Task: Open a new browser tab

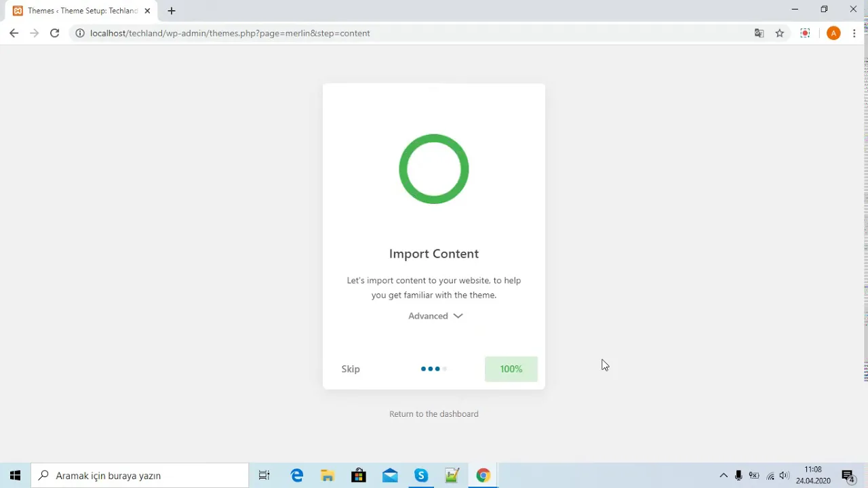Action: point(172,11)
